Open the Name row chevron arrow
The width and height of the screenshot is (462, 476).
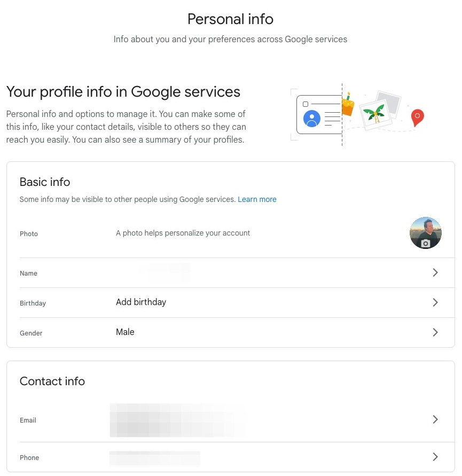(x=435, y=272)
